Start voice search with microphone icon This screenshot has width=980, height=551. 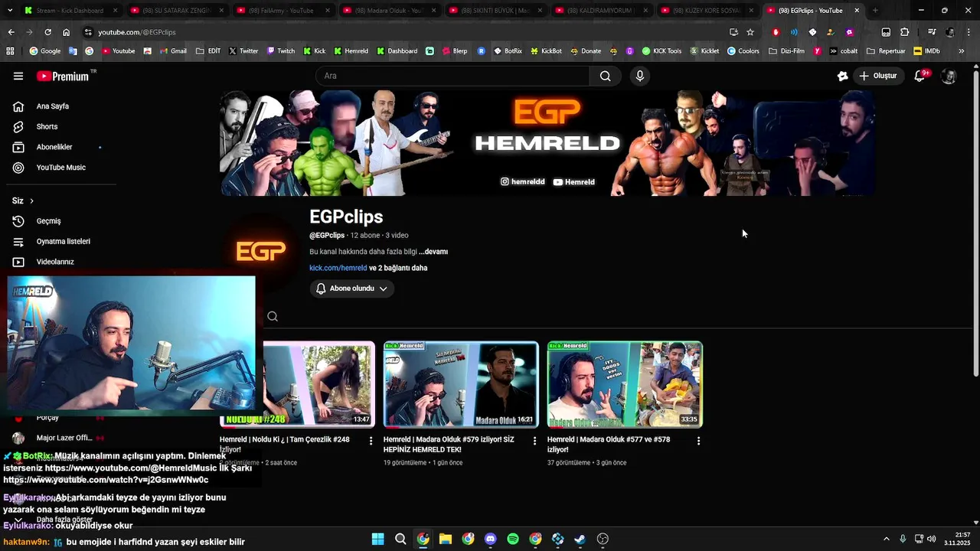click(x=640, y=76)
